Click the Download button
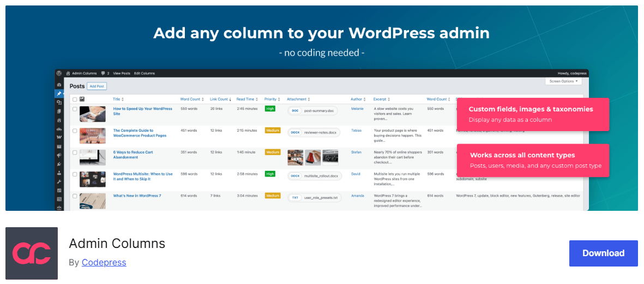The width and height of the screenshot is (644, 284). 603,253
